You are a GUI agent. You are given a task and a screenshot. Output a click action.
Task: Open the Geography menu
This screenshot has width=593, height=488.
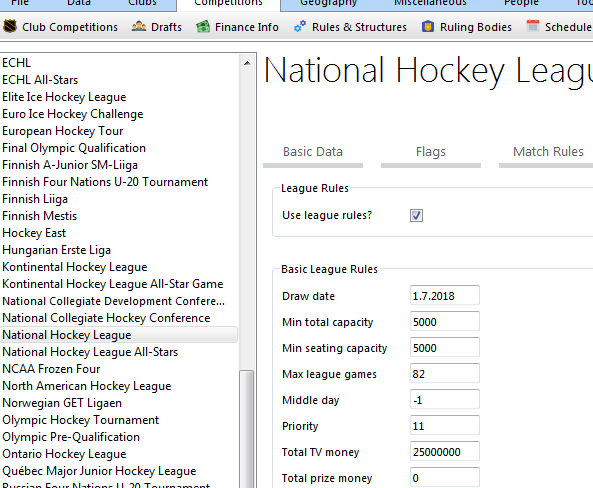(x=329, y=3)
